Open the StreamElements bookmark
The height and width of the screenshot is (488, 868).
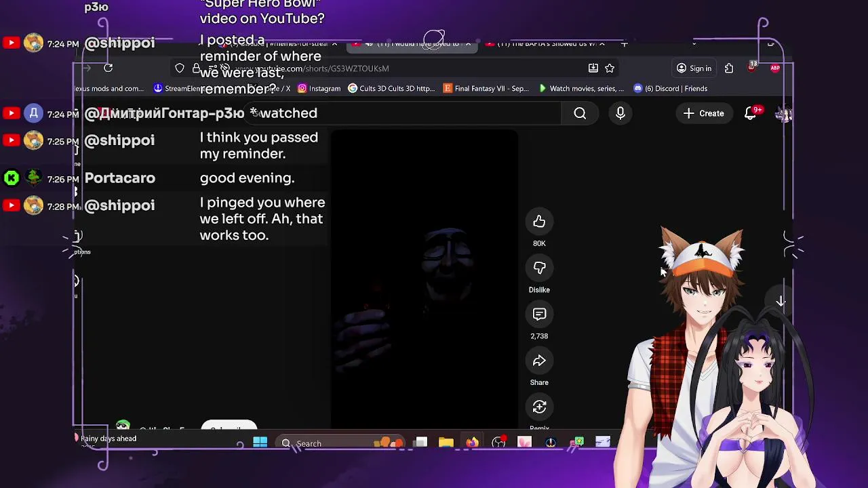180,89
